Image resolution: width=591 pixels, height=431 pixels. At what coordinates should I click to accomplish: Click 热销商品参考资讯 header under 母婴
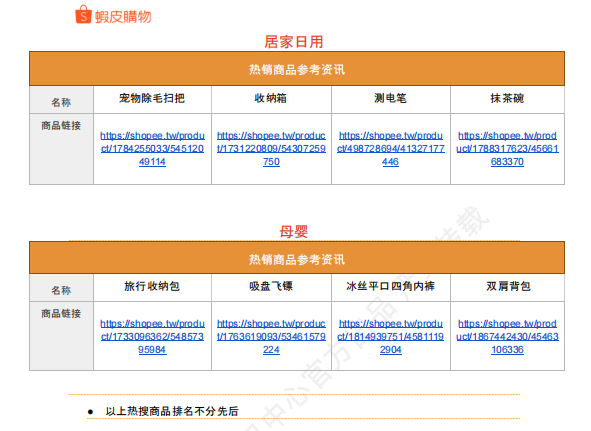(x=297, y=259)
